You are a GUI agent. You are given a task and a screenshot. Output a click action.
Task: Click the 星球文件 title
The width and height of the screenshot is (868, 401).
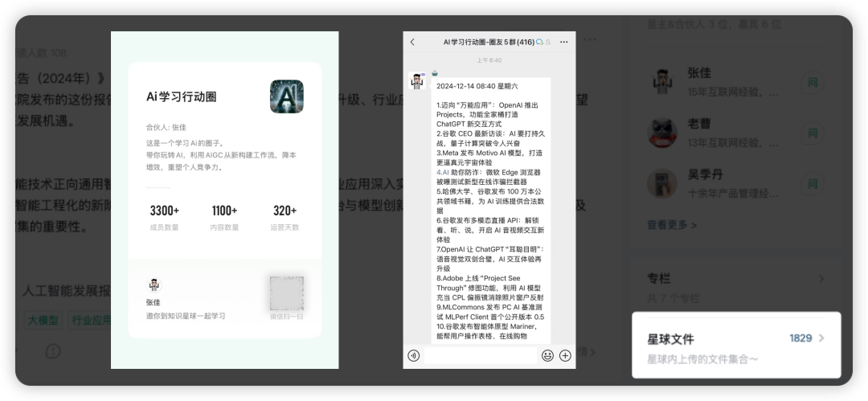[x=670, y=339]
